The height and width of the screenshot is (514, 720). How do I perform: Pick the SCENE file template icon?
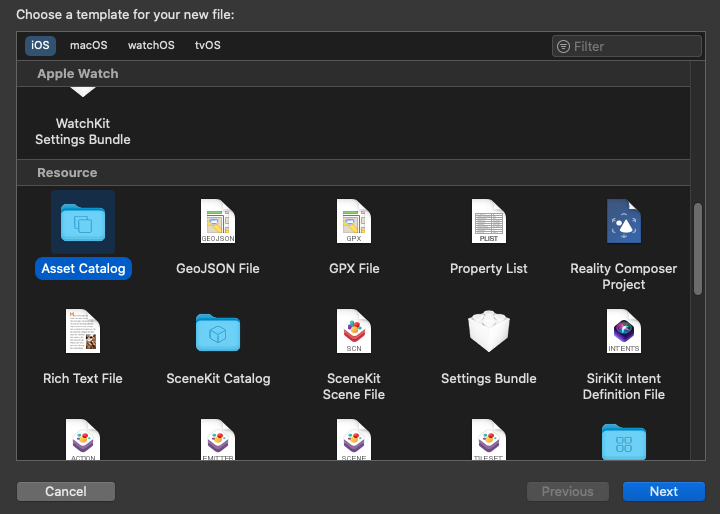click(354, 439)
